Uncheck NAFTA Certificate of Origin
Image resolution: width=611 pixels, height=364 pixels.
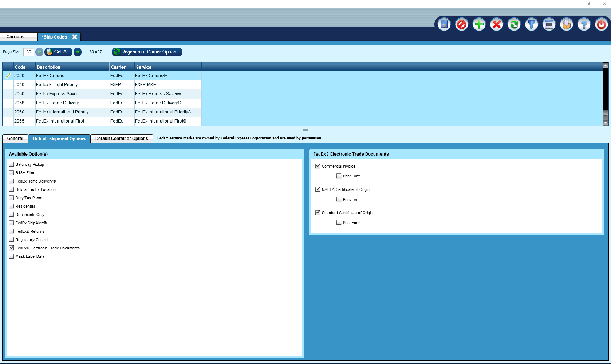tap(318, 189)
